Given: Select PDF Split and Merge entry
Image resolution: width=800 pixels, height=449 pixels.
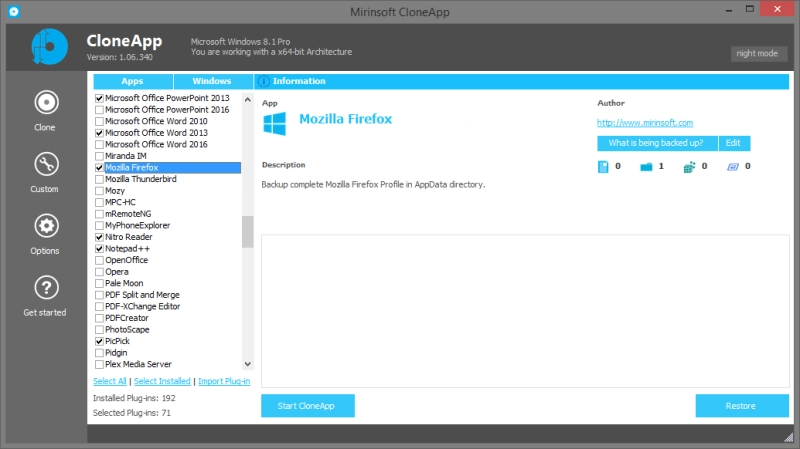Looking at the screenshot, I should pos(142,295).
